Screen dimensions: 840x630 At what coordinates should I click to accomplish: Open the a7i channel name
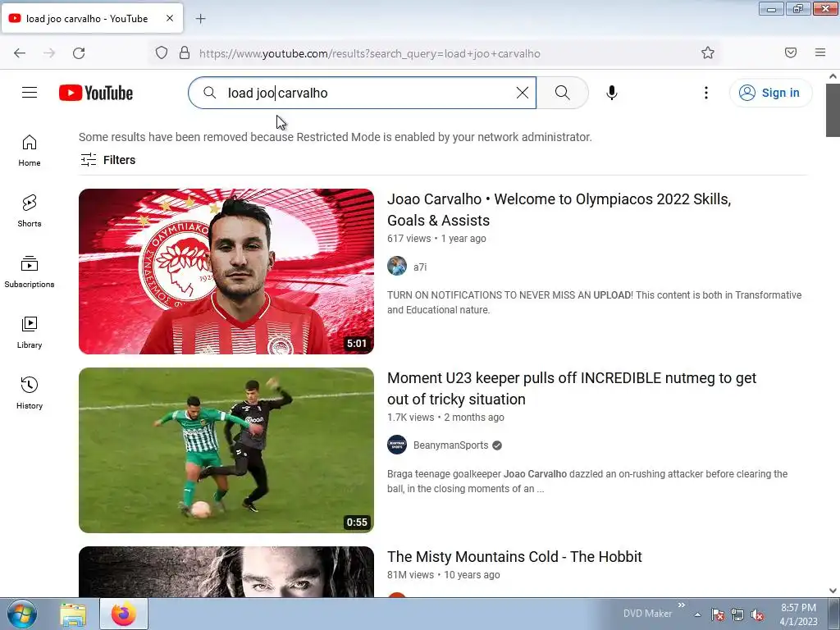(x=420, y=267)
